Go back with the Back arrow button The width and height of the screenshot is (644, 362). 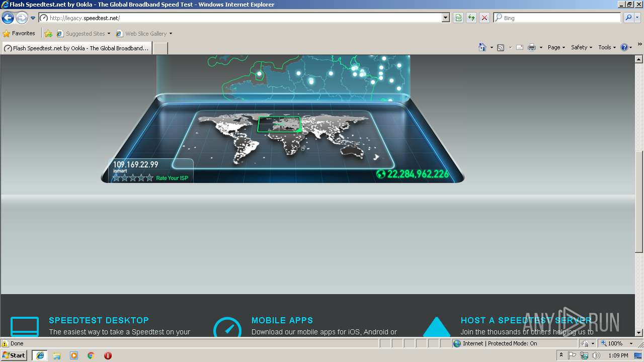pyautogui.click(x=8, y=18)
